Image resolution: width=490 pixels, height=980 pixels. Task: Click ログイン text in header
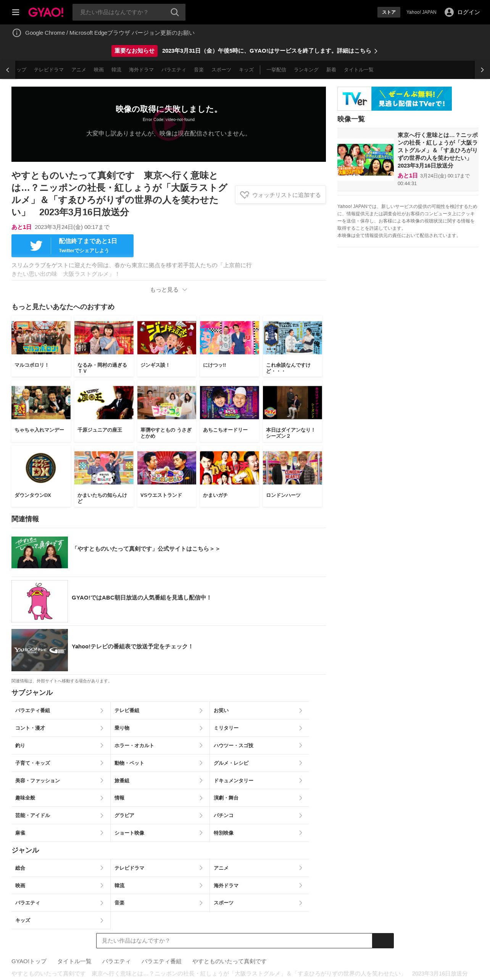[x=469, y=12]
